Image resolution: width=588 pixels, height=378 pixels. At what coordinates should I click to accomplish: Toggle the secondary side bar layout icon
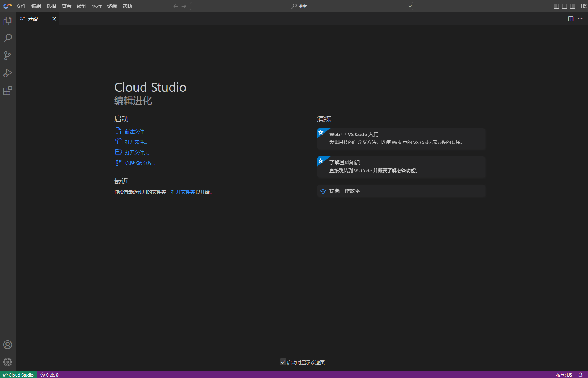pyautogui.click(x=572, y=6)
